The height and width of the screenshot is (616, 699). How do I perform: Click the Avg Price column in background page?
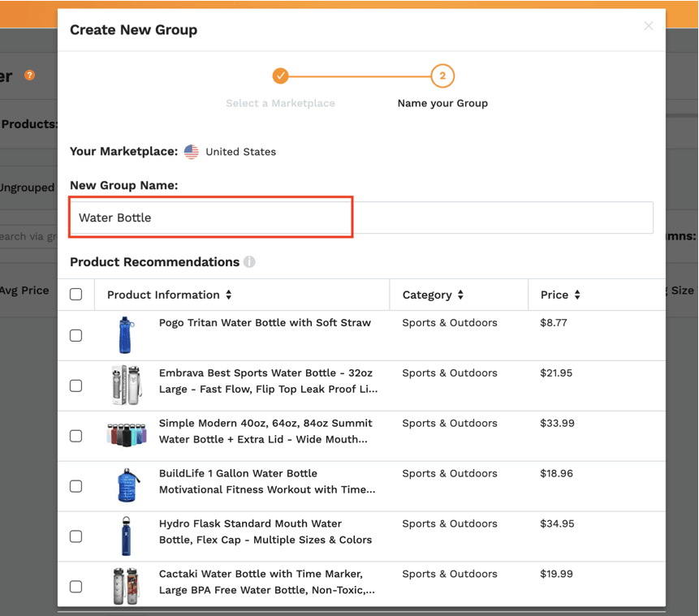[x=24, y=291]
